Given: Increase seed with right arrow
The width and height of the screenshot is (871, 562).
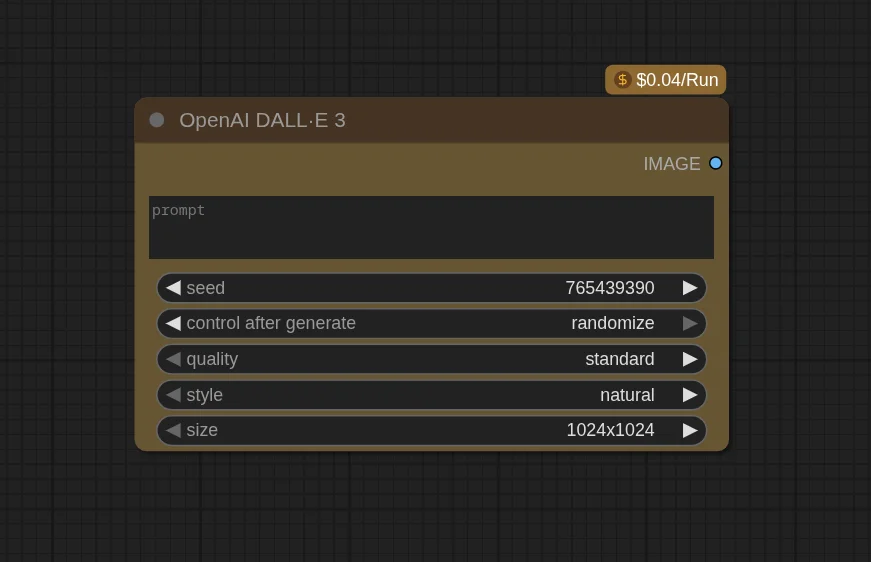Looking at the screenshot, I should click(x=690, y=288).
